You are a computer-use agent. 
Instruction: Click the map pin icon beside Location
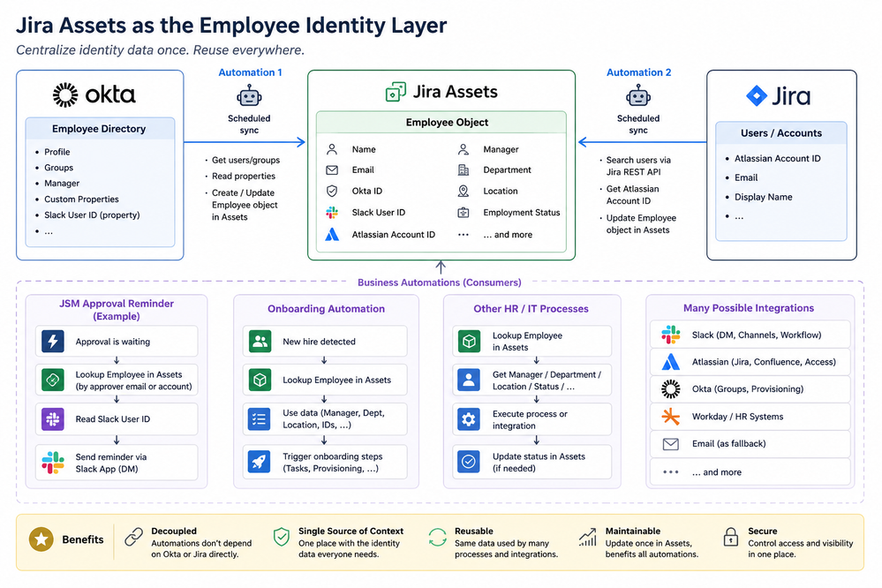click(x=463, y=192)
